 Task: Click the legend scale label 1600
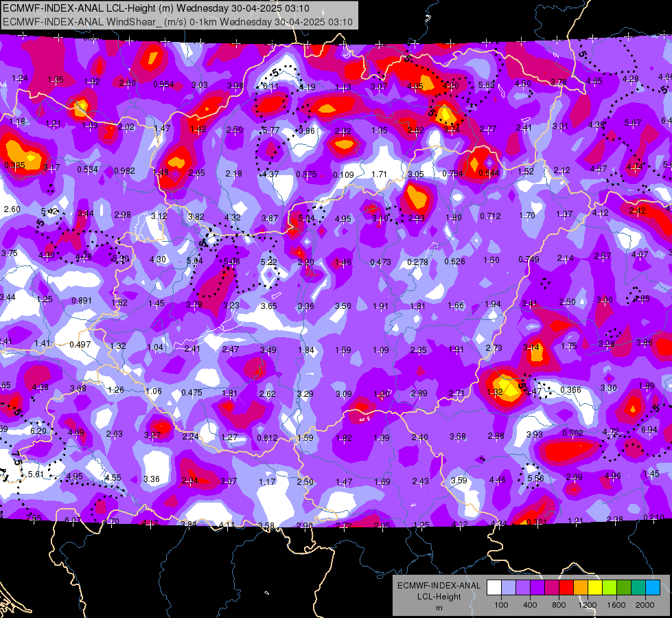[616, 605]
